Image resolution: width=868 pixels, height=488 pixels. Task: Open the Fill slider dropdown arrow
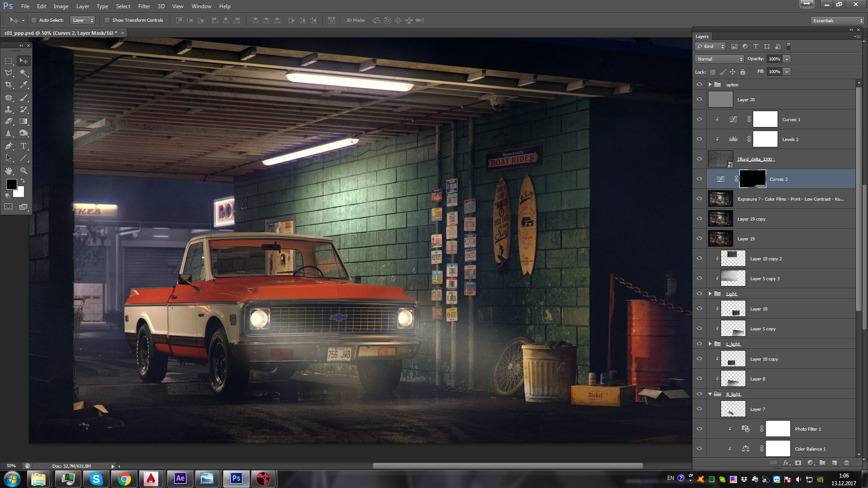click(x=787, y=72)
